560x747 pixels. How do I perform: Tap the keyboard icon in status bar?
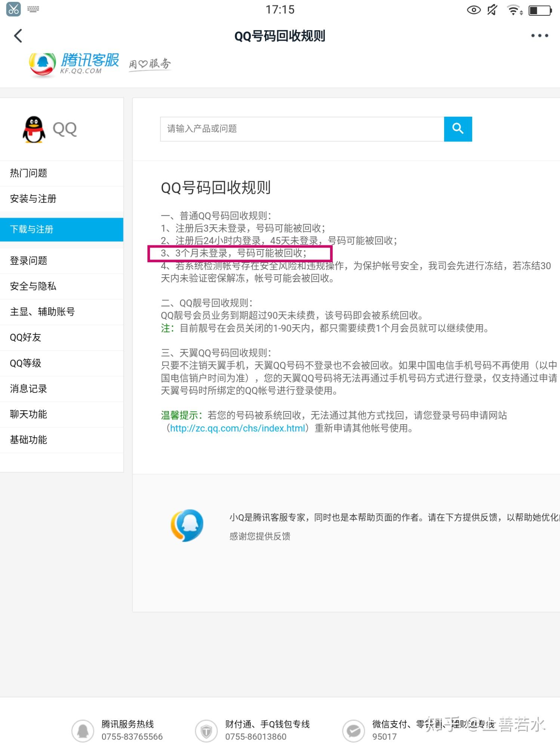pos(33,9)
